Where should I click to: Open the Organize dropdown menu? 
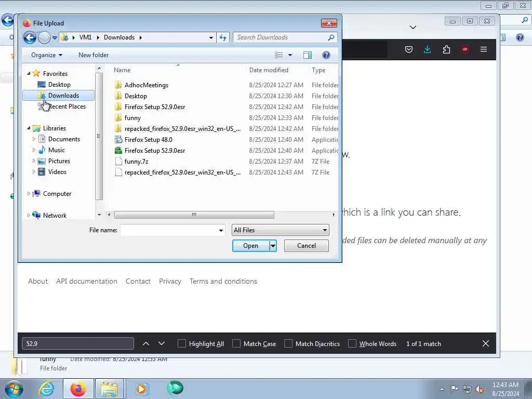pyautogui.click(x=46, y=55)
